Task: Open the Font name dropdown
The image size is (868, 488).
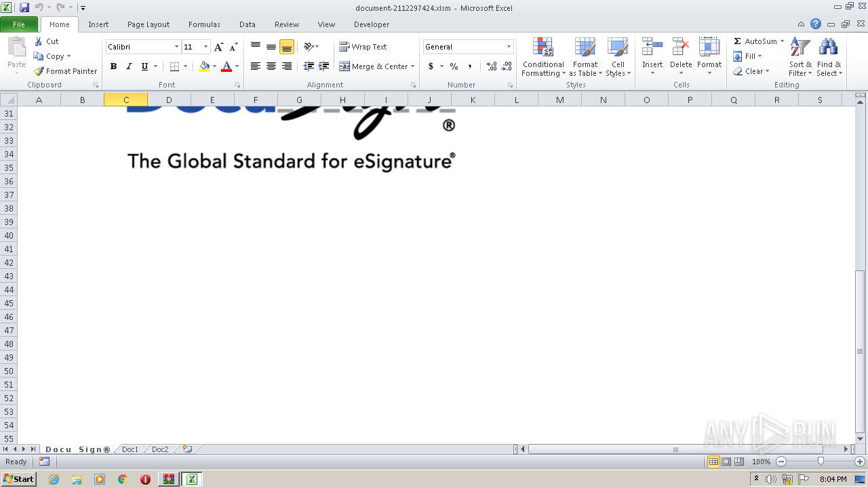Action: (x=176, y=47)
